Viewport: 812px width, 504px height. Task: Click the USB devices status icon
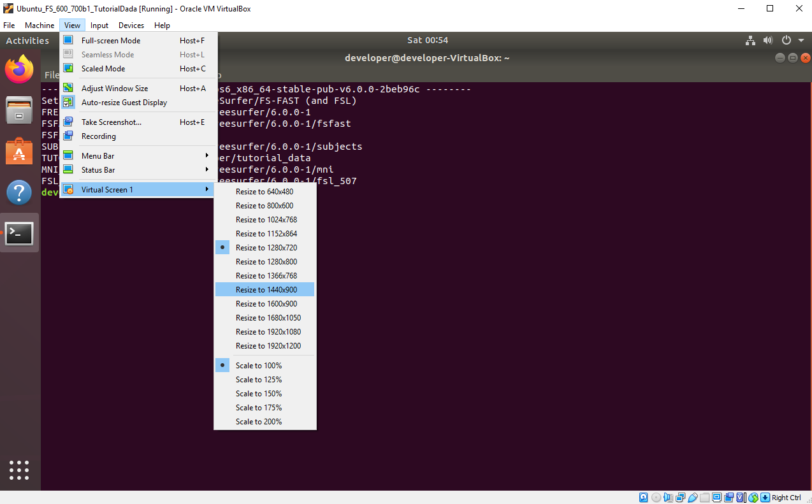click(692, 498)
